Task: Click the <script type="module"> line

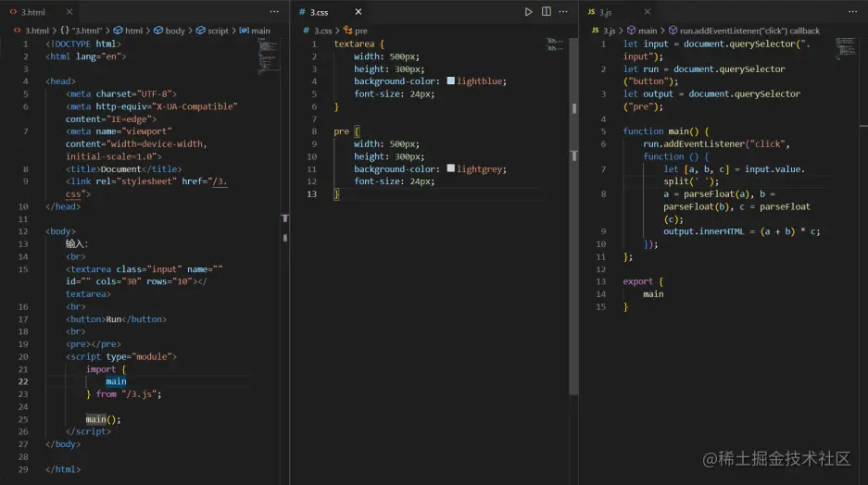Action: click(120, 356)
